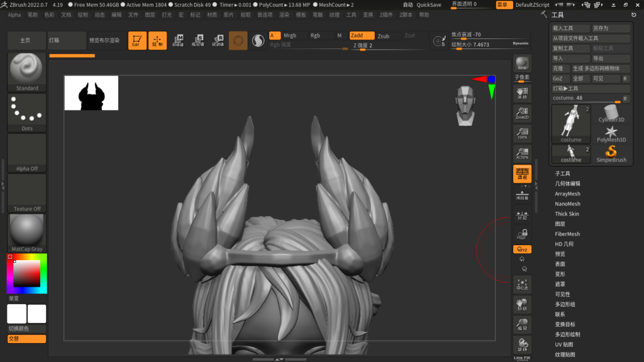Enable Mrgb mode
This screenshot has width=644, height=362.
pyautogui.click(x=294, y=35)
